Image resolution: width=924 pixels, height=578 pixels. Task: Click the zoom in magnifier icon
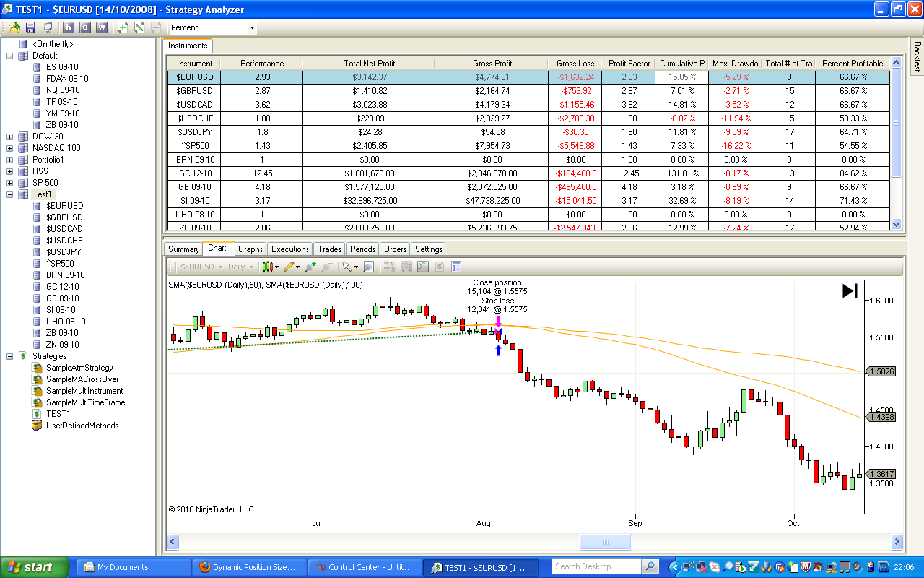click(310, 267)
